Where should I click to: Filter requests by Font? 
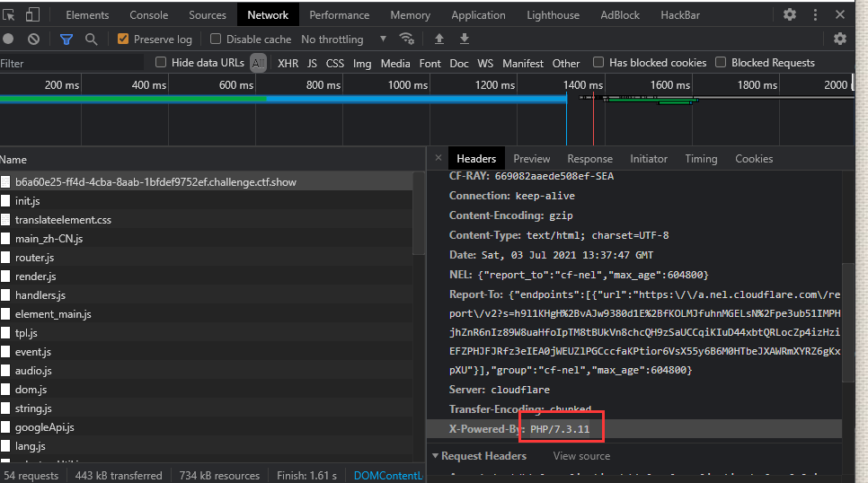tap(430, 63)
